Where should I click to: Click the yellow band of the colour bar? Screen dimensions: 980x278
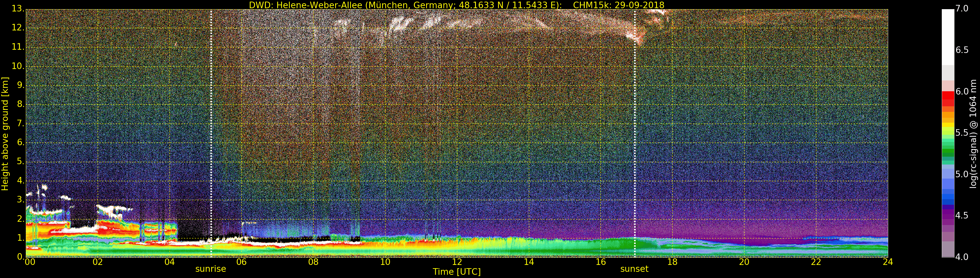pyautogui.click(x=948, y=125)
